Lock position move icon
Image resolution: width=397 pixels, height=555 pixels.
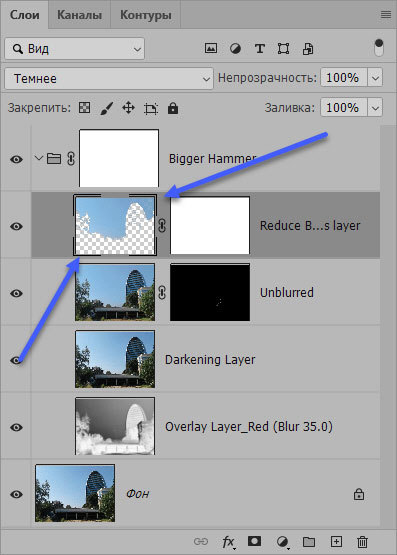pos(128,108)
